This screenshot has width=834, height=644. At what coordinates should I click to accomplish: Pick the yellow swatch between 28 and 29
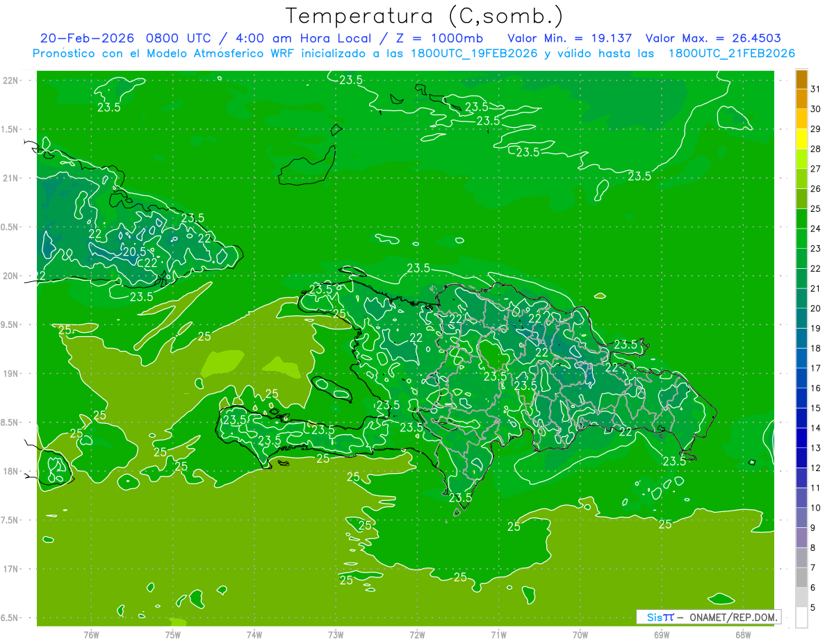click(801, 139)
